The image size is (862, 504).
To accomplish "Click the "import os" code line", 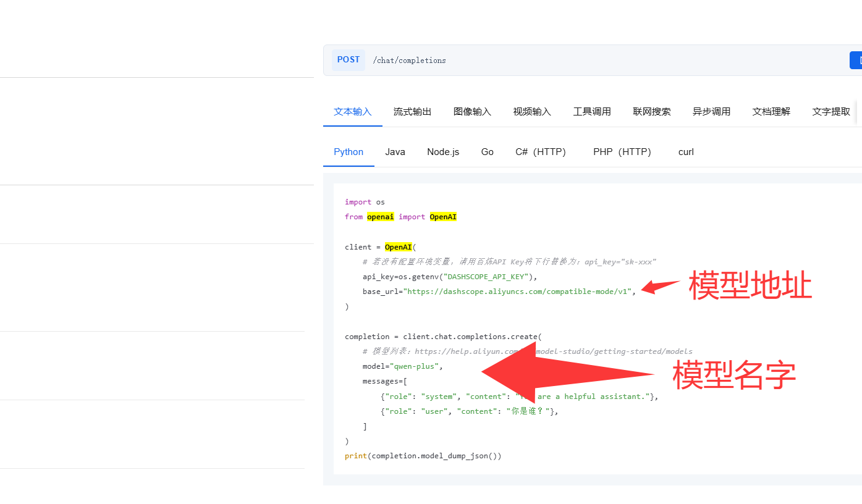I will (x=365, y=202).
